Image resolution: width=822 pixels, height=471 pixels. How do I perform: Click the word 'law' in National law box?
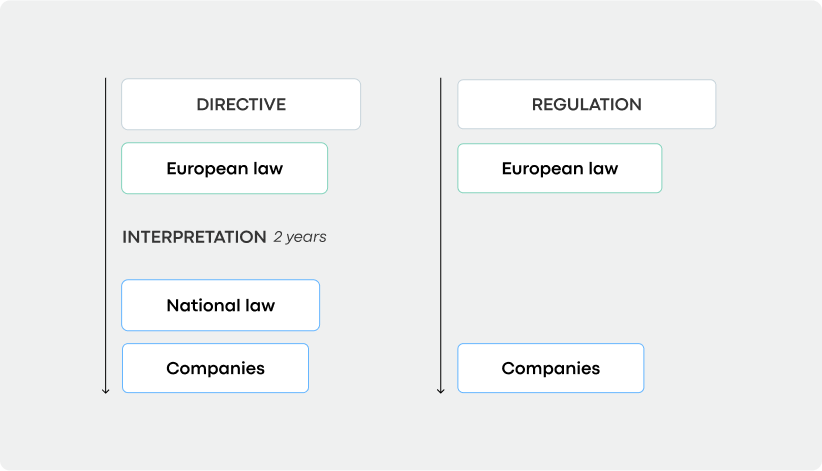click(x=260, y=305)
